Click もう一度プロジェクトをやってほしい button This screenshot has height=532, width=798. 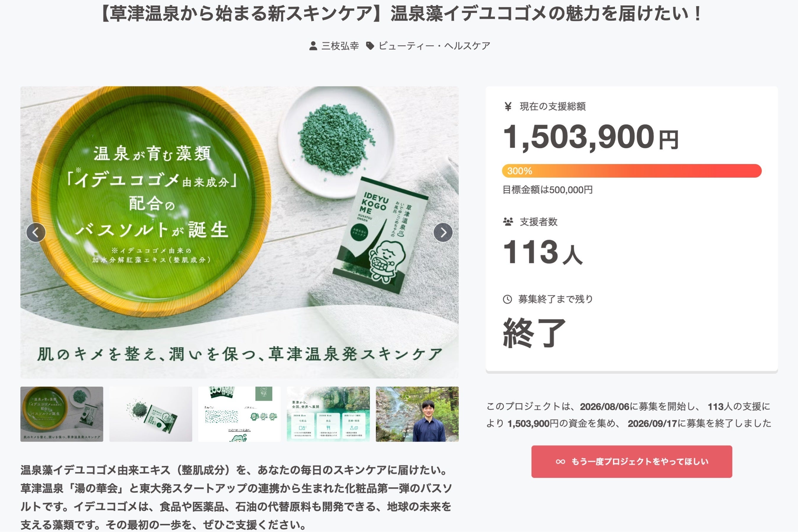click(x=632, y=462)
